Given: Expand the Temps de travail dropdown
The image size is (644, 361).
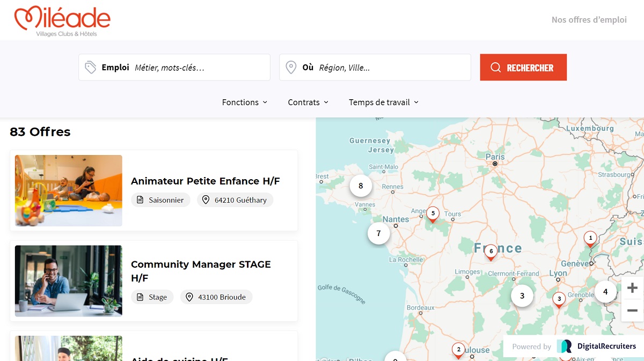Looking at the screenshot, I should tap(383, 102).
